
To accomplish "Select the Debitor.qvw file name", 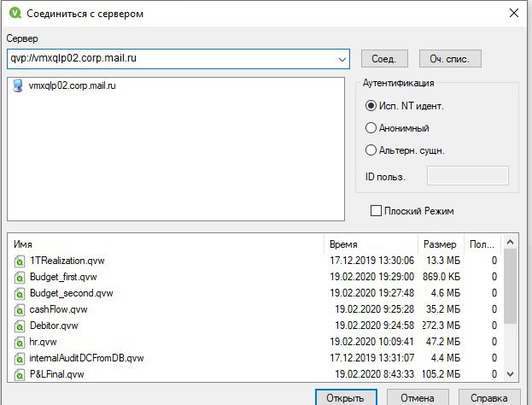I will [x=54, y=326].
